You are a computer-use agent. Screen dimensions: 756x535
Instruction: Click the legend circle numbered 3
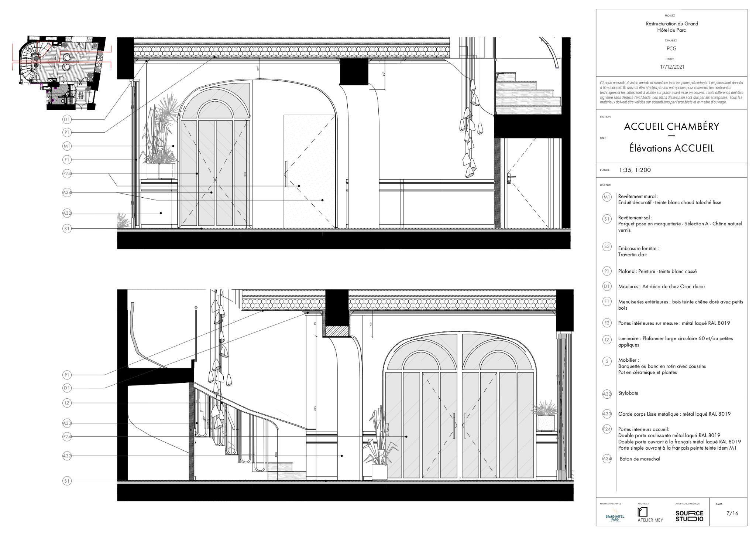[607, 361]
